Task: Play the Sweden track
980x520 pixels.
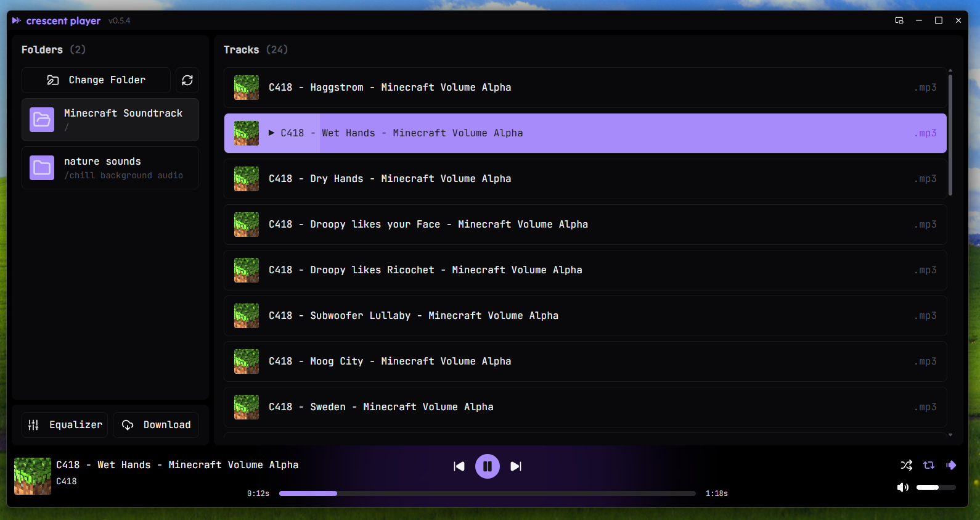Action: 585,407
